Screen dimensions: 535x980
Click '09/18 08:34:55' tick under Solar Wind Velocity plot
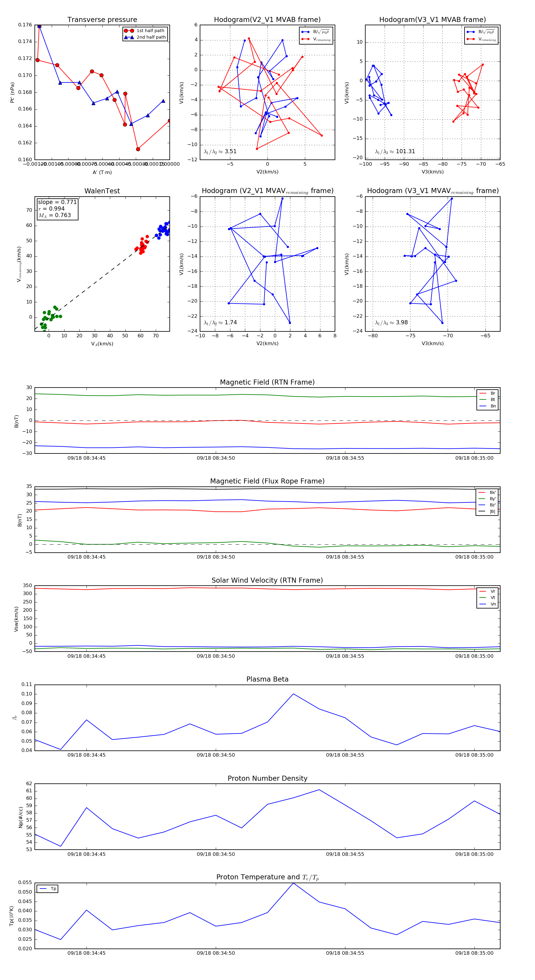pos(345,656)
